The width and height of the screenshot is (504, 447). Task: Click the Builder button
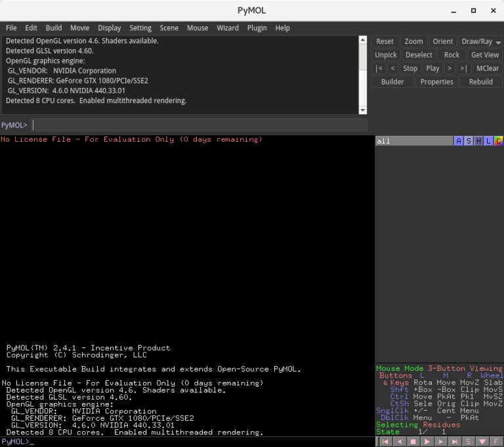coord(392,82)
